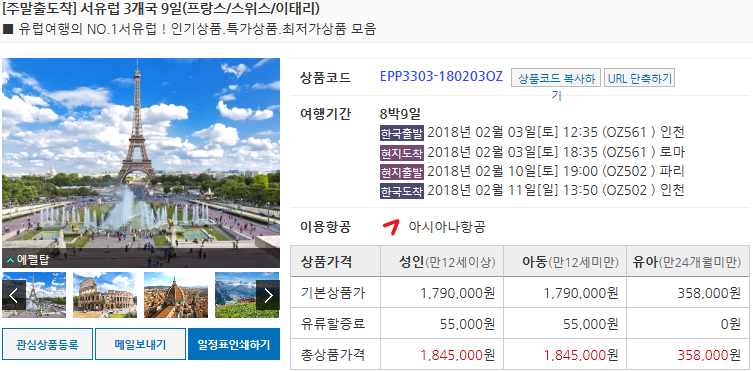Click the 한국출발 departure label badge
753x372 pixels.
(x=402, y=132)
